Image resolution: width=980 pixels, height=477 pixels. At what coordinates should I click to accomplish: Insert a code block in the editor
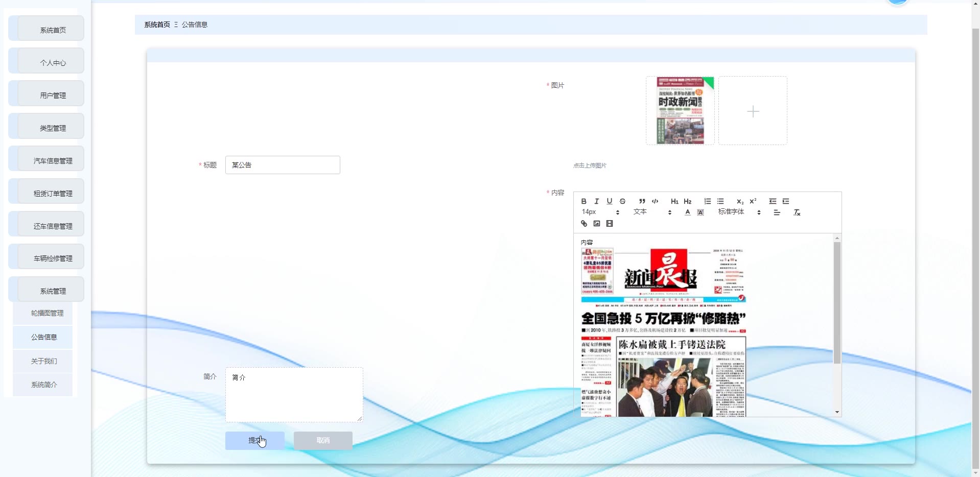coord(655,201)
